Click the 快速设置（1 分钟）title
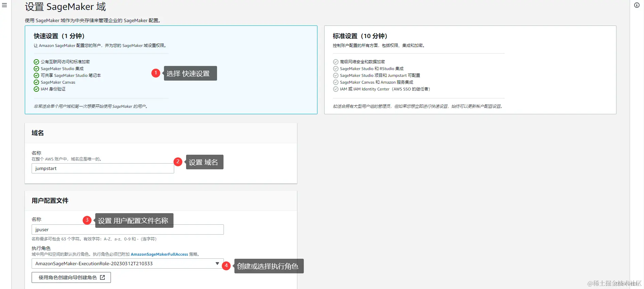This screenshot has width=644, height=289. tap(59, 36)
